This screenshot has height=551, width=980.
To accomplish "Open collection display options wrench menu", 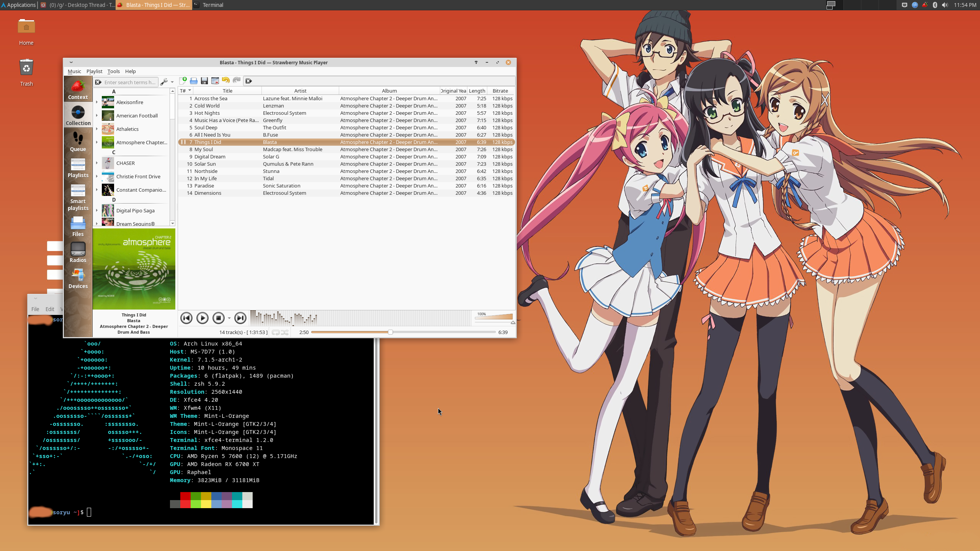I will click(167, 82).
